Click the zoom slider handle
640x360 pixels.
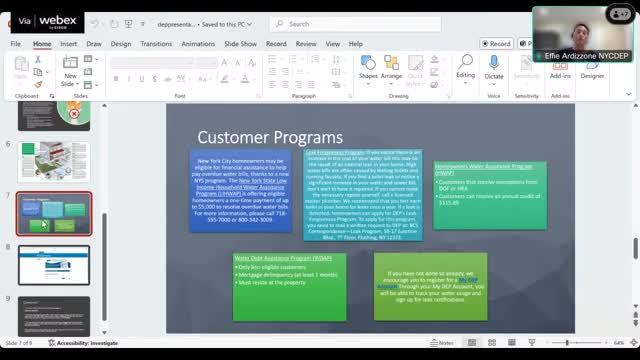567,343
